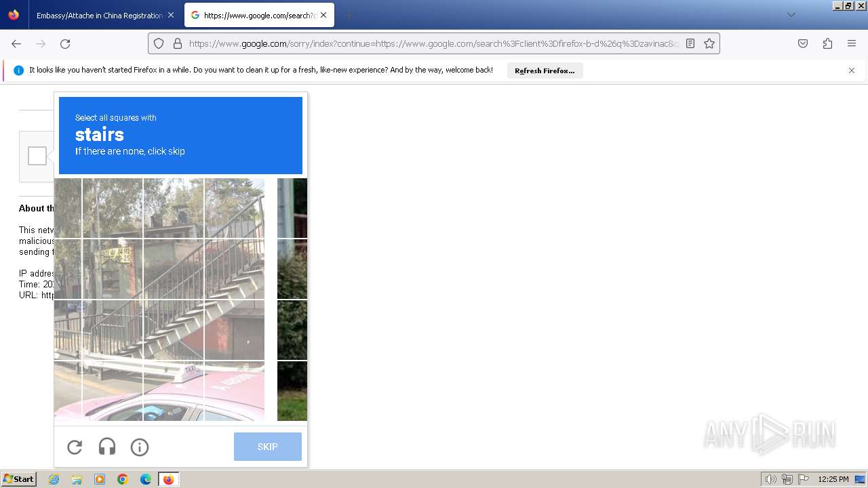Close the Google search tab

pos(323,15)
